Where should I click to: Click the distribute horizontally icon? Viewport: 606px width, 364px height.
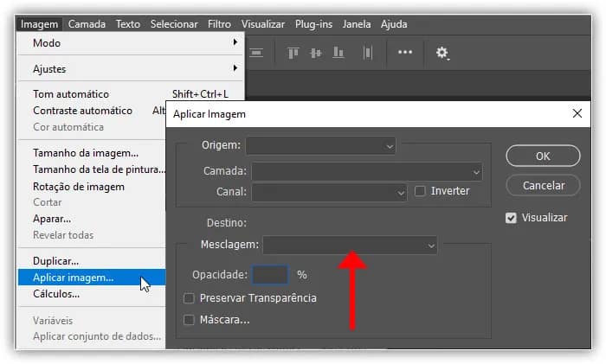pos(368,53)
